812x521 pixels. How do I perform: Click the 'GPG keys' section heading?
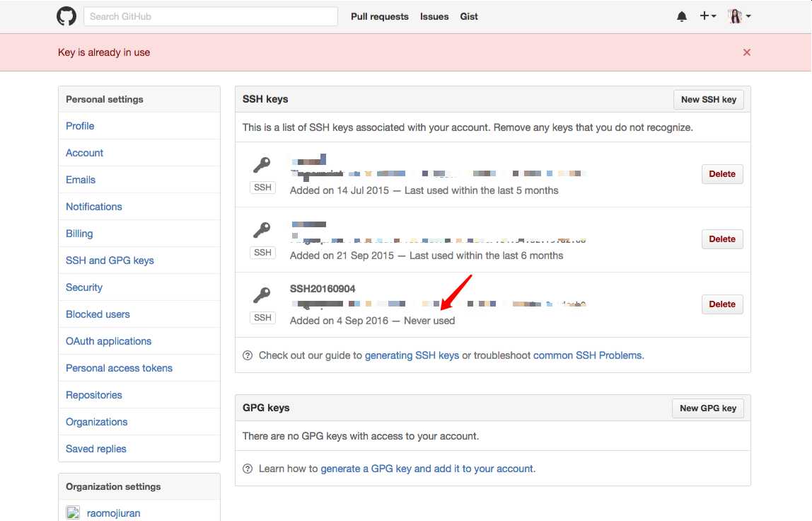point(266,408)
